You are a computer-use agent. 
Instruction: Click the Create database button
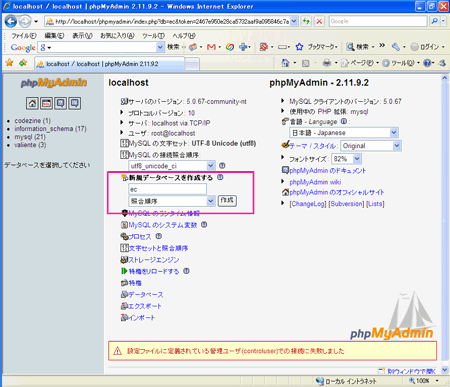(x=227, y=200)
